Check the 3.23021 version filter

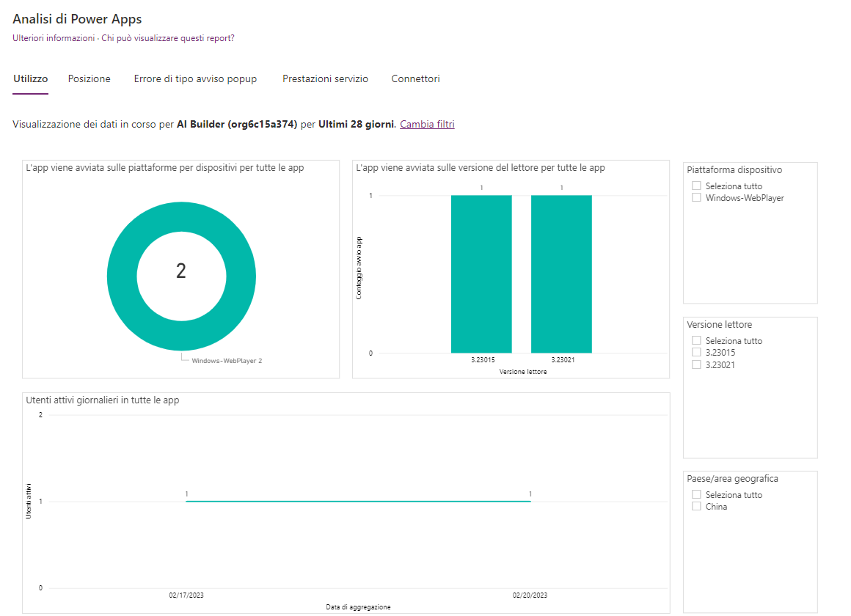pos(697,364)
